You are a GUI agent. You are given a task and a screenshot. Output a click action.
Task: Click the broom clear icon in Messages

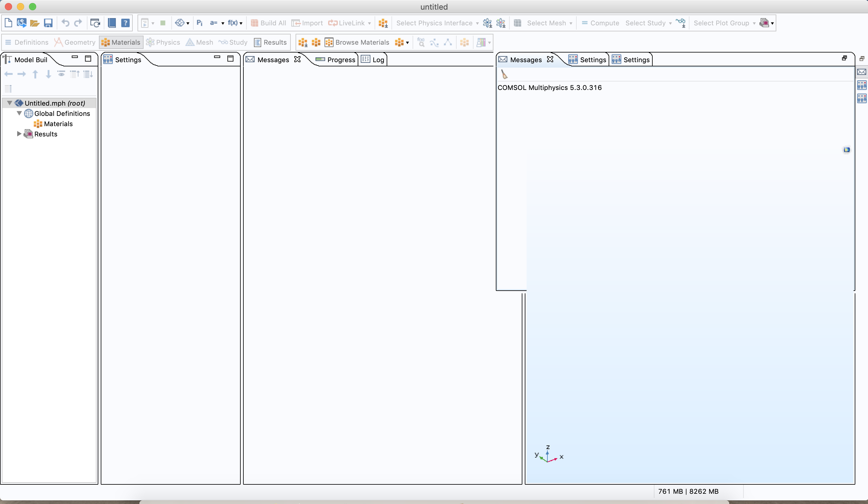(x=504, y=74)
